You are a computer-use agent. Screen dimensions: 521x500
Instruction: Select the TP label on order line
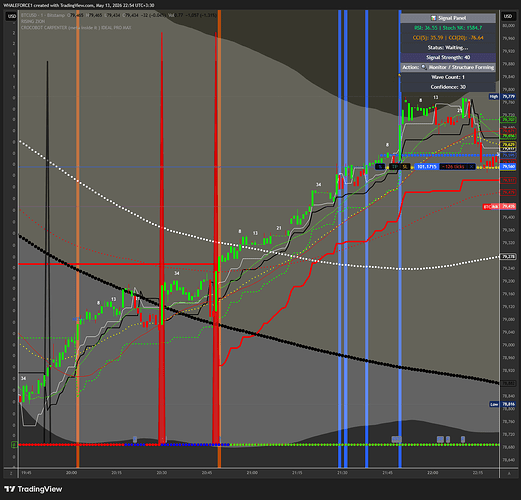[395, 167]
